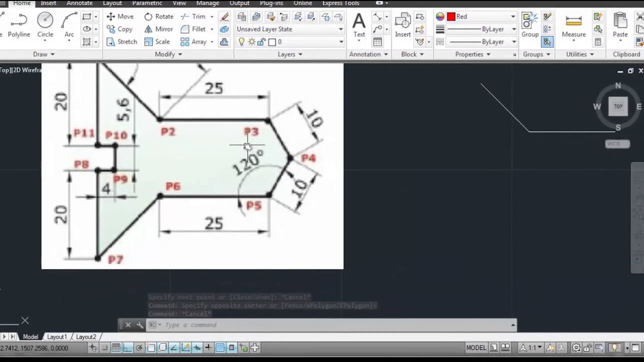Viewport: 644px width, 362px height.
Task: Click the Insert block tool
Action: [x=403, y=25]
